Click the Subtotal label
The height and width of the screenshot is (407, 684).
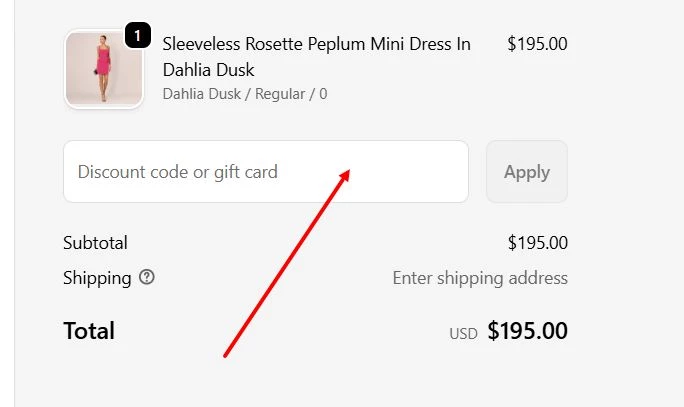click(x=95, y=243)
